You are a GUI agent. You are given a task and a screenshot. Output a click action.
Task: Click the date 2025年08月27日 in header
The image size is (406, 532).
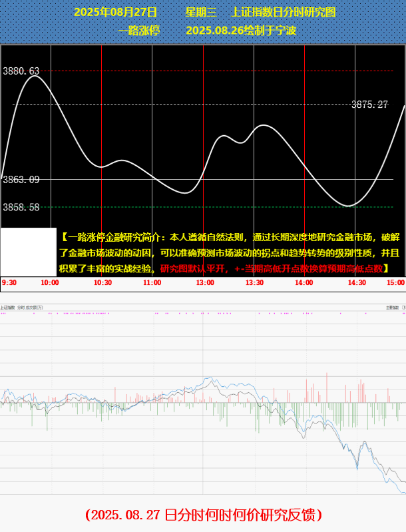pyautogui.click(x=116, y=12)
